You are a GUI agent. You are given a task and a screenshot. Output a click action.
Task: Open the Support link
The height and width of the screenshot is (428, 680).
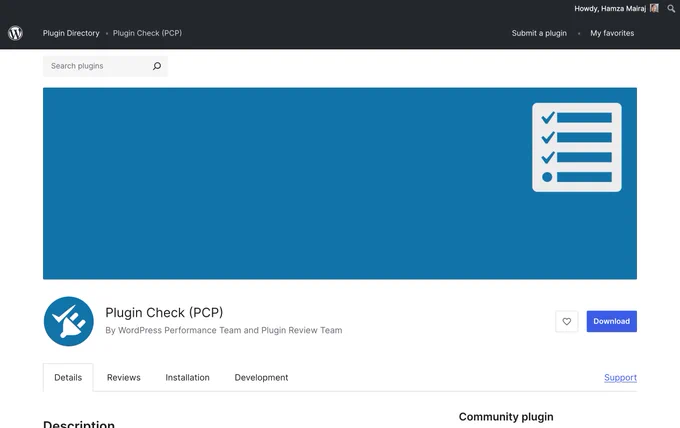click(x=620, y=377)
